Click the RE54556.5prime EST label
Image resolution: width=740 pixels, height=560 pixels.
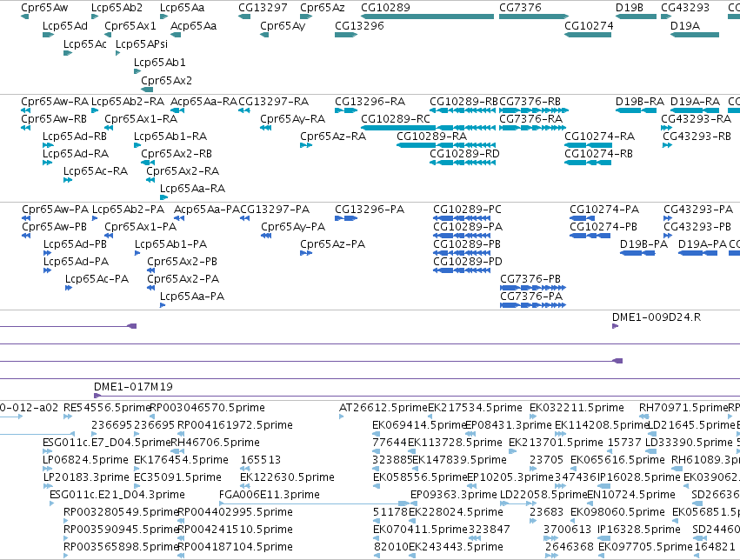107,408
